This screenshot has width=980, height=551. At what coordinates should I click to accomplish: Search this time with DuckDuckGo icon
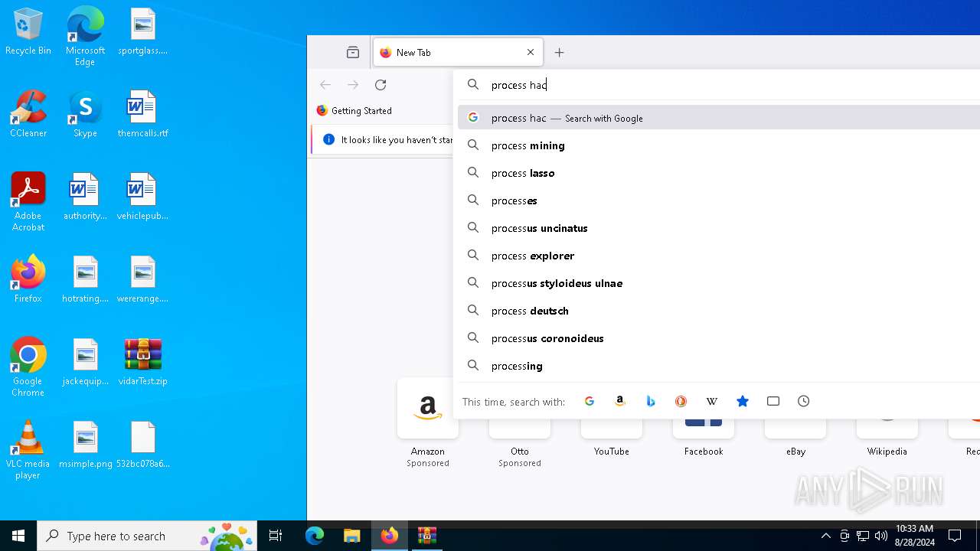point(681,401)
